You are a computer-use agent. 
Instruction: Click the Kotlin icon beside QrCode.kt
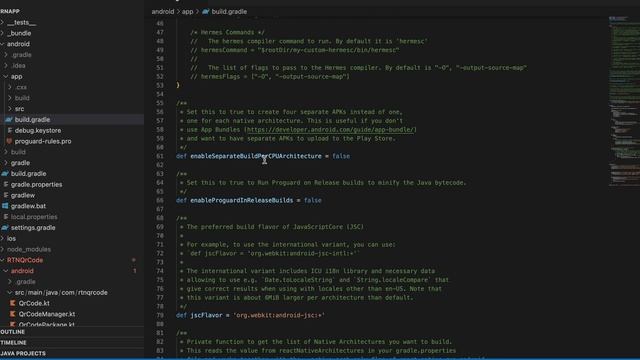[13, 303]
